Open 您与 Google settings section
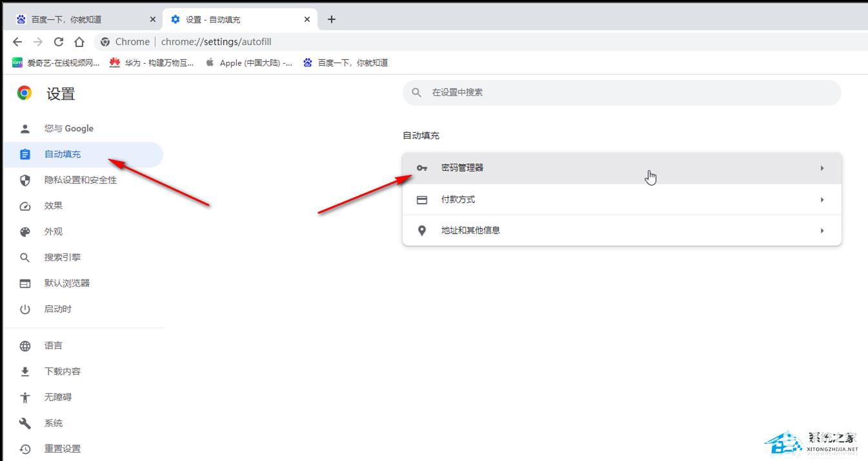Image resolution: width=868 pixels, height=461 pixels. (x=83, y=128)
